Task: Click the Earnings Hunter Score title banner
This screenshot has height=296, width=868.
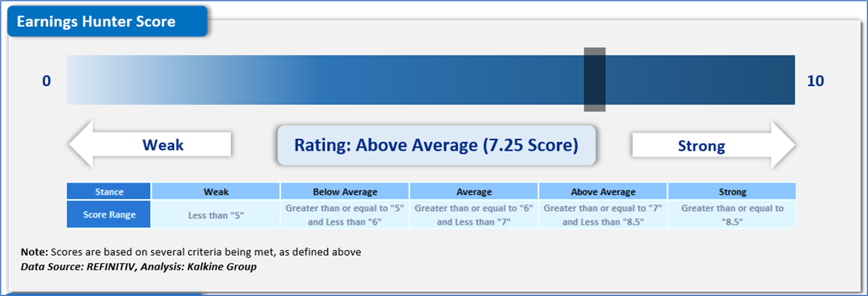Action: [x=107, y=22]
